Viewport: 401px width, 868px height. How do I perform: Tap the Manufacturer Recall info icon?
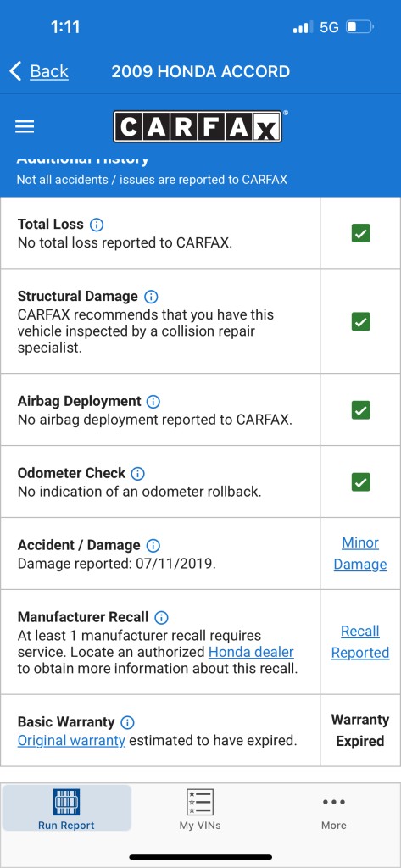coord(161,618)
